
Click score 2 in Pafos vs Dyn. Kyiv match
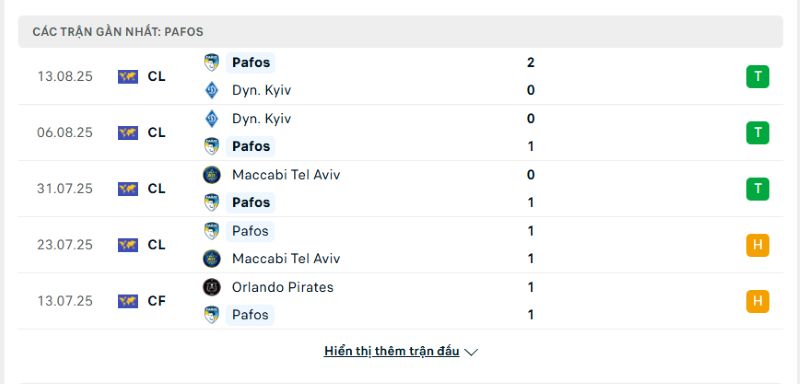pos(531,63)
